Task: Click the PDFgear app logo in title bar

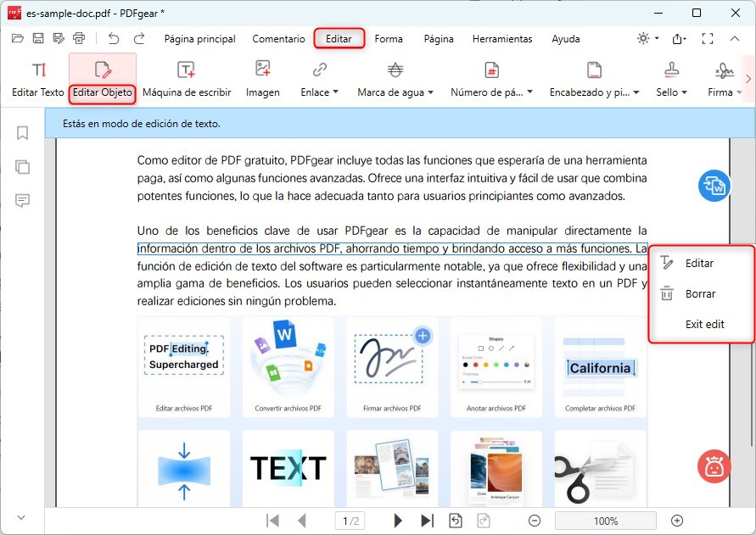Action: tap(14, 13)
